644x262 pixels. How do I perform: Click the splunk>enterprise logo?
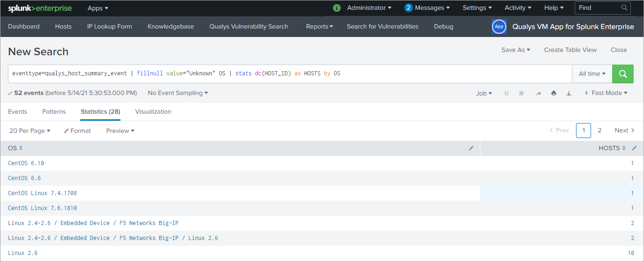click(x=40, y=8)
